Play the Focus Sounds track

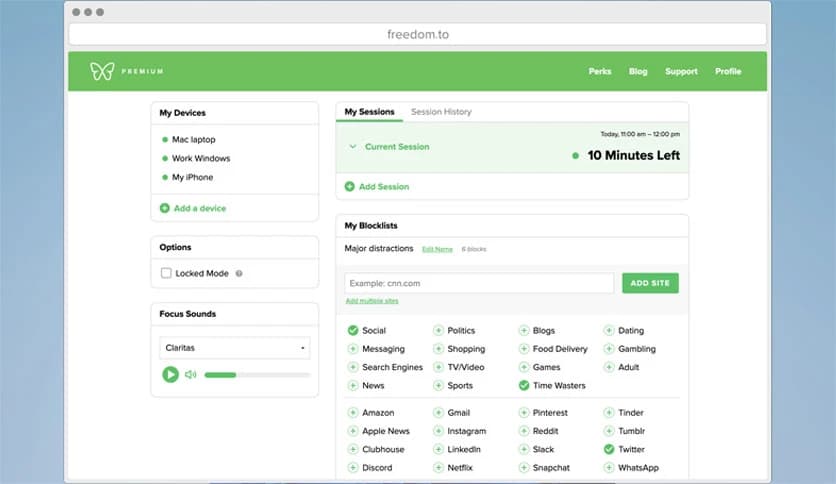[170, 375]
